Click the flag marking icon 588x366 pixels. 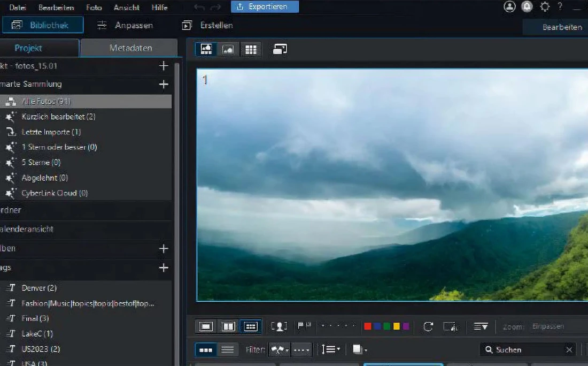304,326
